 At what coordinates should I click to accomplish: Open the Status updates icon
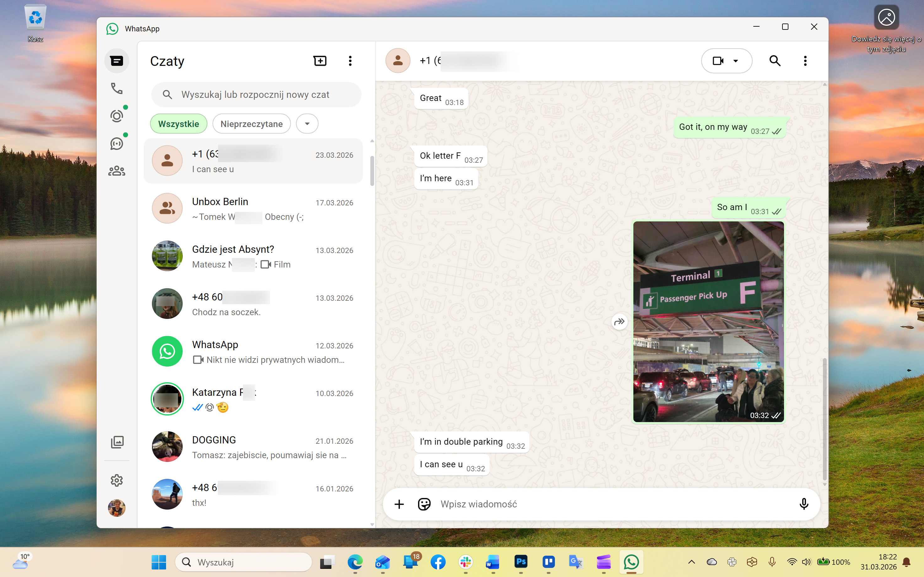click(116, 116)
